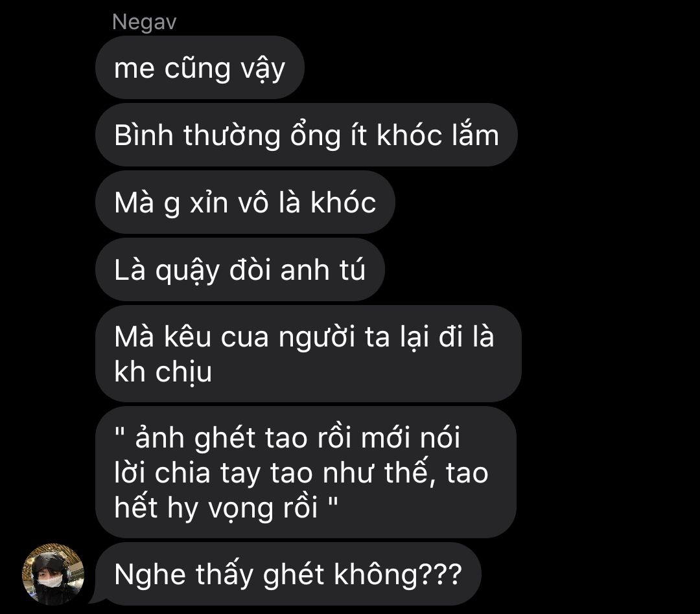Tap the quoted "ảnh ghét tao rồi" message
This screenshot has height=614, width=700.
306,472
